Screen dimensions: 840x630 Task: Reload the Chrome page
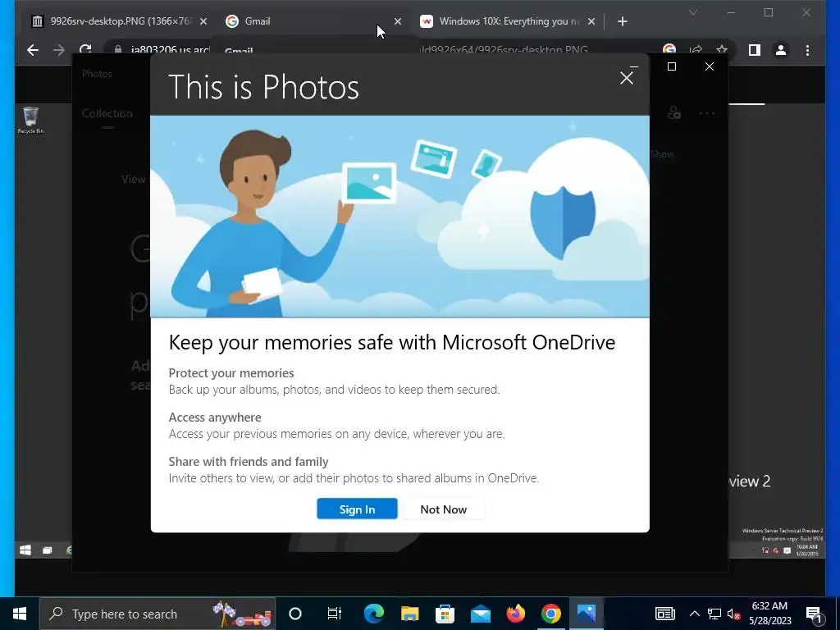coord(85,50)
